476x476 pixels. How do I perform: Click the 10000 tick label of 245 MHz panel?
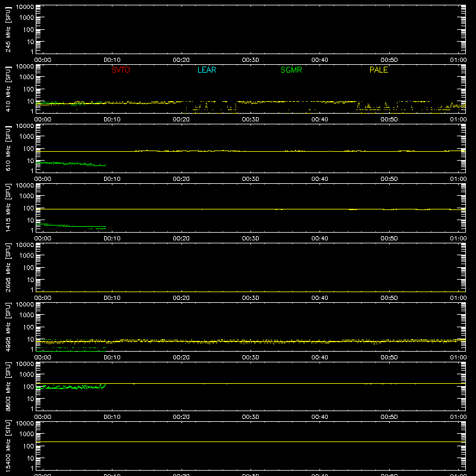pos(25,7)
